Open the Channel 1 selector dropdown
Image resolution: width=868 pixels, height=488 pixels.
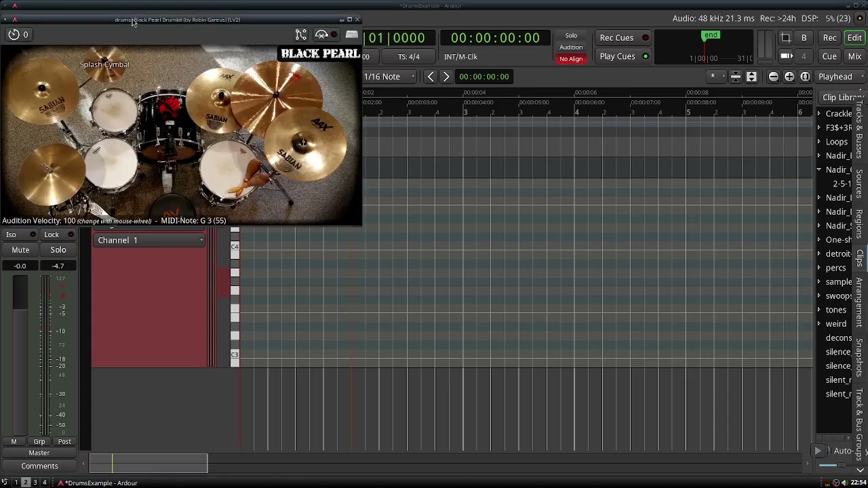click(149, 241)
